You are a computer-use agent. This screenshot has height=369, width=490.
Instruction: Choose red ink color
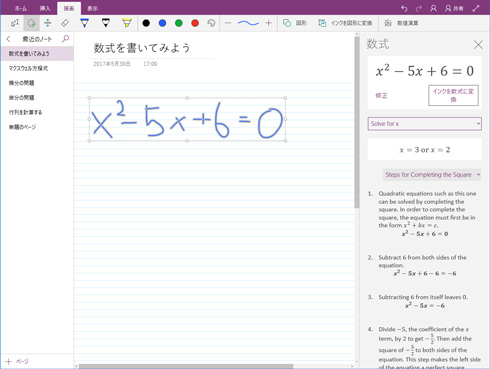click(x=195, y=23)
